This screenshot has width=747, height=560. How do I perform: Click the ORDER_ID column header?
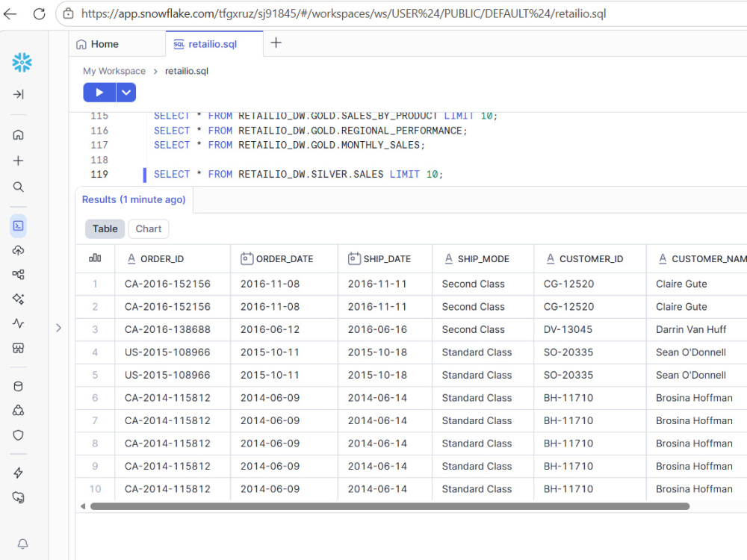coord(173,258)
